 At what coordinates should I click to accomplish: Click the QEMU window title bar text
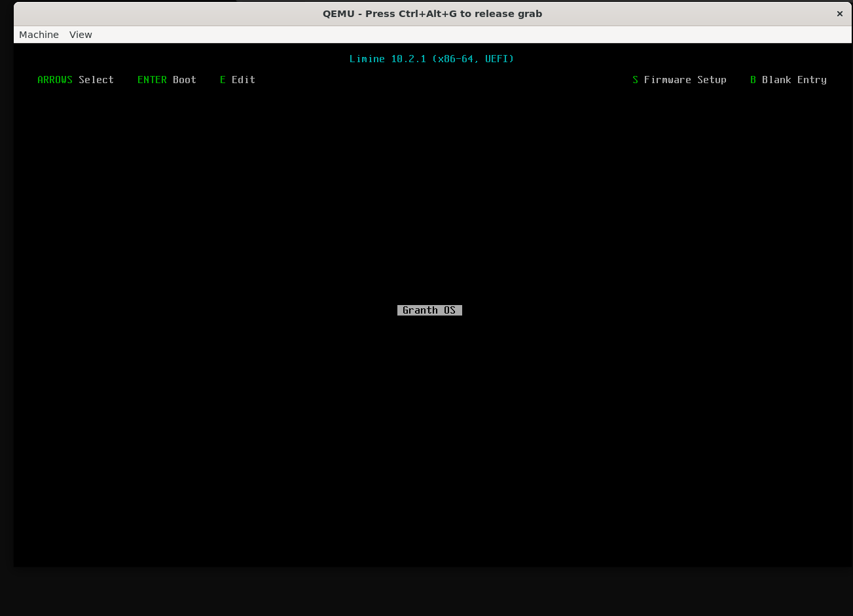point(432,14)
